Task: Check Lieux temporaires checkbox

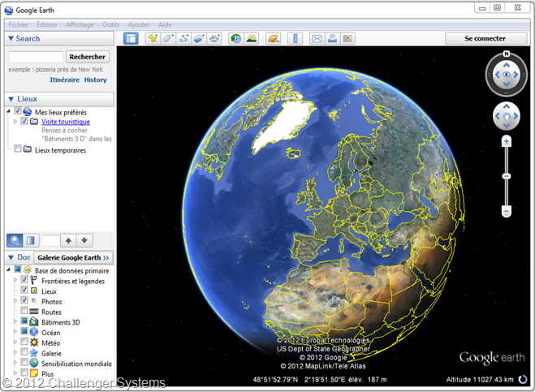Action: coord(18,149)
